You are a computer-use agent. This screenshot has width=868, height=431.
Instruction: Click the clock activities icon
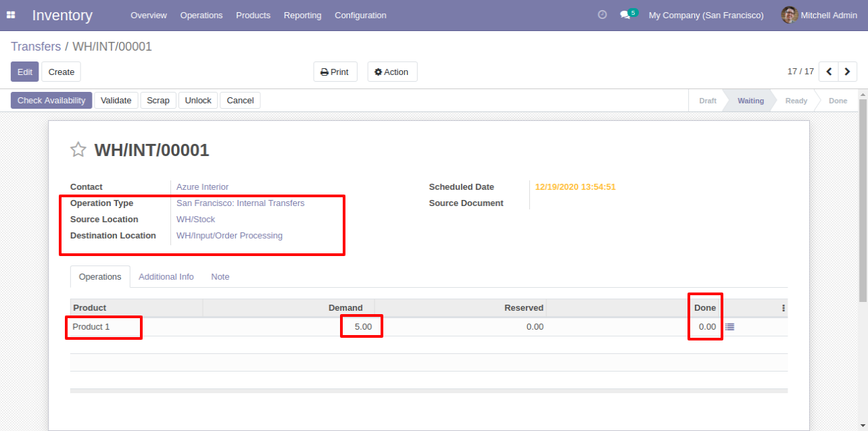pyautogui.click(x=602, y=15)
